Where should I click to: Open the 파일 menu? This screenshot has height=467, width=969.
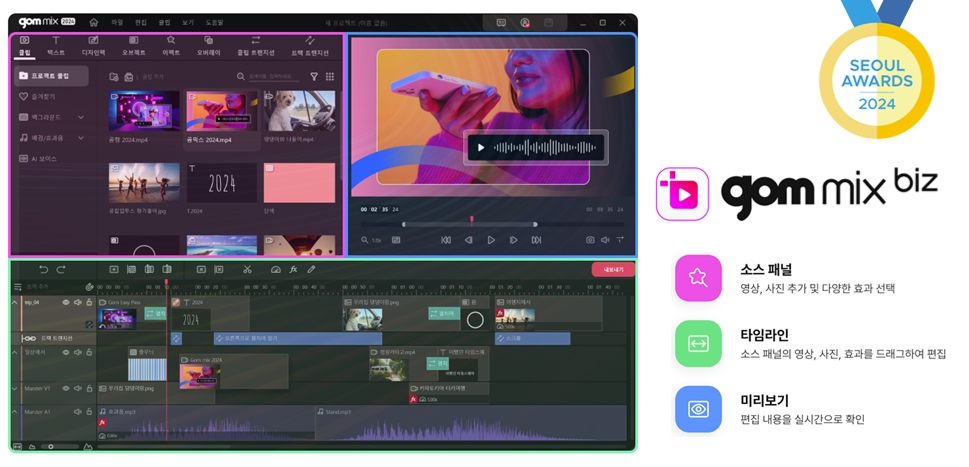[117, 22]
